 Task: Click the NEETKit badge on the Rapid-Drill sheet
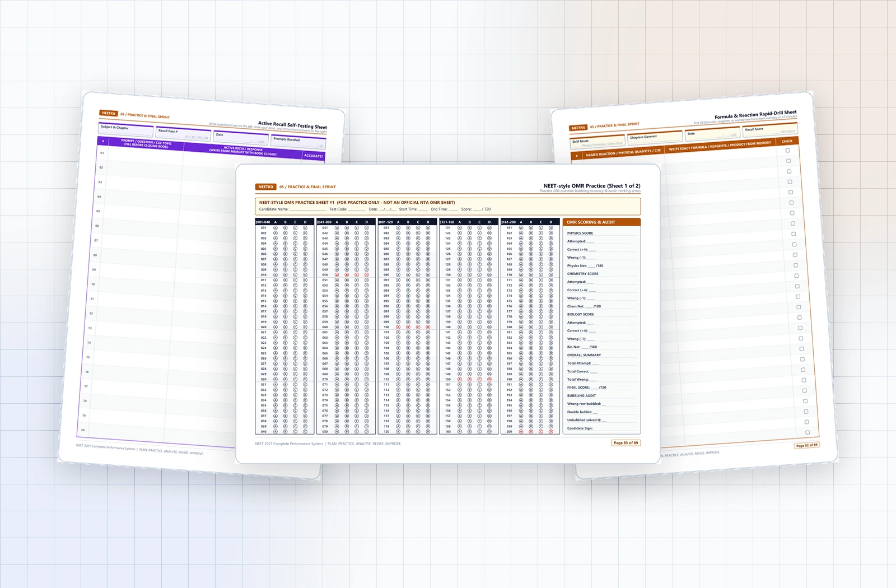click(578, 128)
